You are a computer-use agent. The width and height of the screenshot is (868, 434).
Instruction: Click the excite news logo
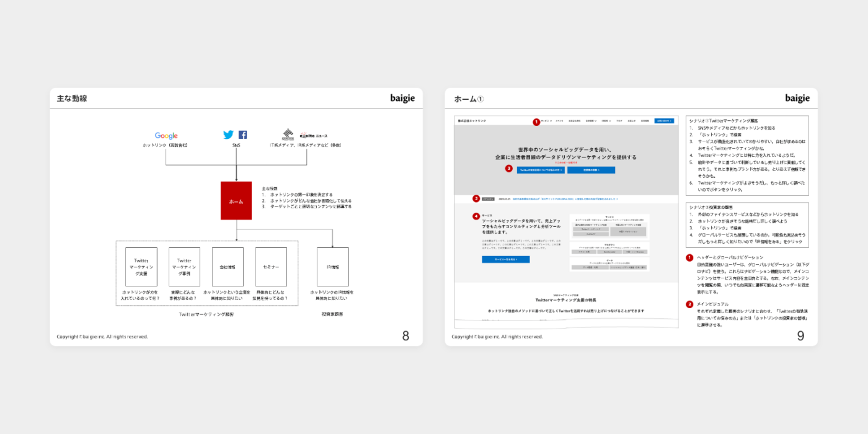pyautogui.click(x=314, y=135)
